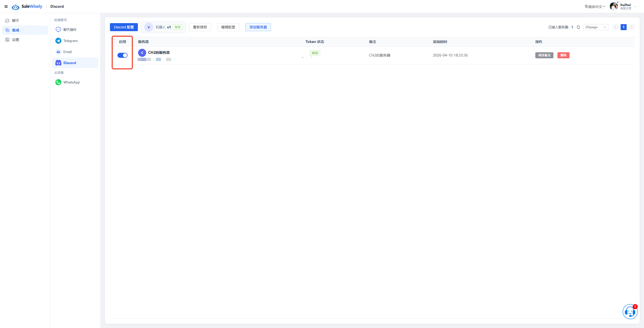
Task: Click the server column header
Action: click(143, 42)
